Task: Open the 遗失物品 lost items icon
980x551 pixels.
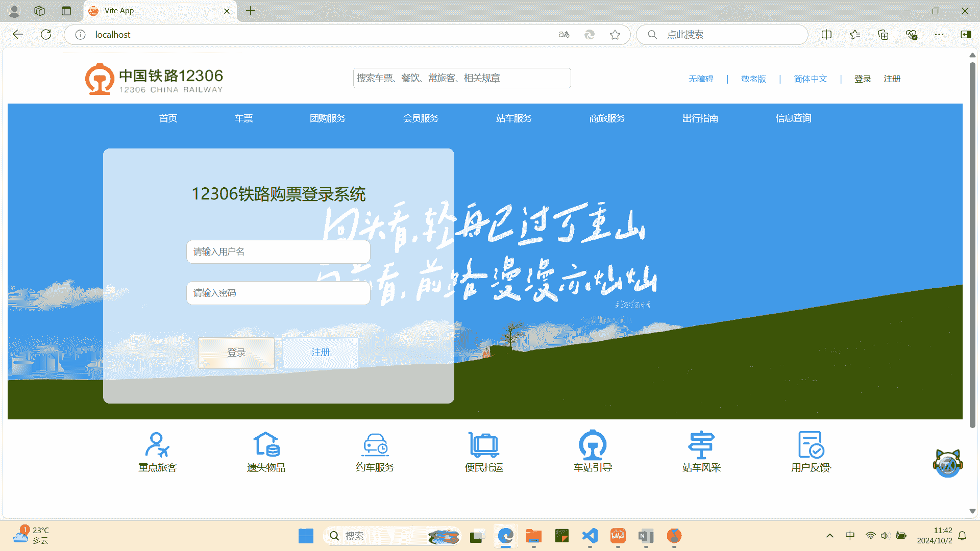Action: [266, 445]
